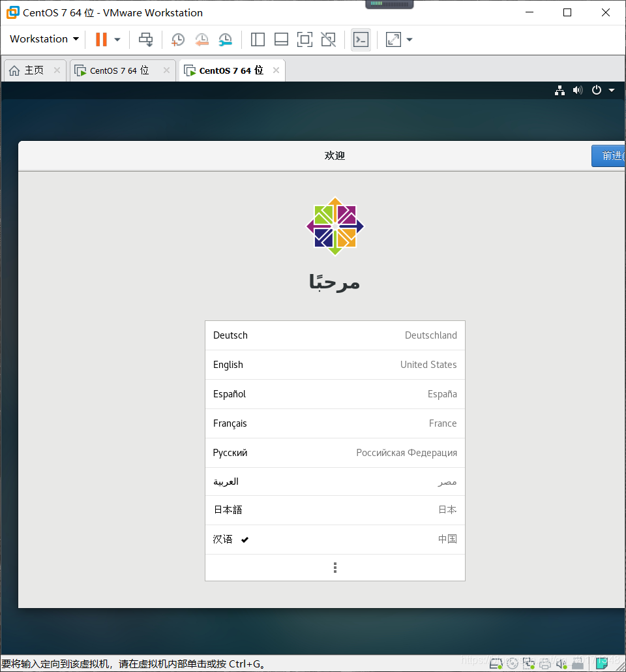Viewport: 626px width, 672px height.
Task: Click the full screen toolbar pull-down handle
Action: 389,5
